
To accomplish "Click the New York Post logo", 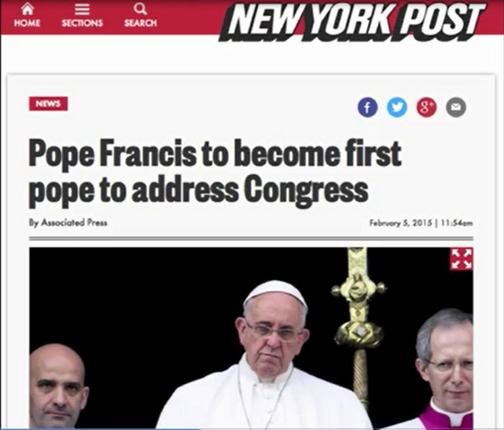I will [352, 21].
